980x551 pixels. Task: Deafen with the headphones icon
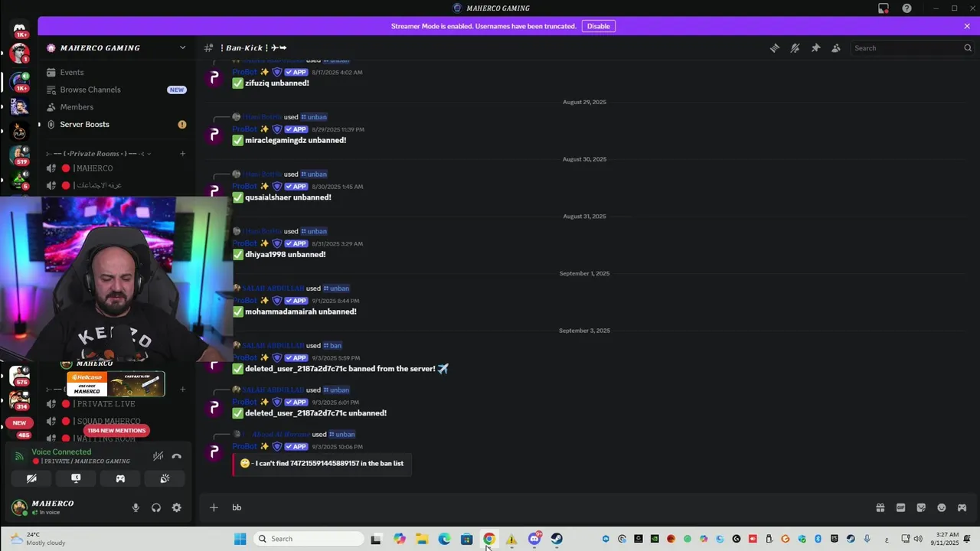point(156,507)
